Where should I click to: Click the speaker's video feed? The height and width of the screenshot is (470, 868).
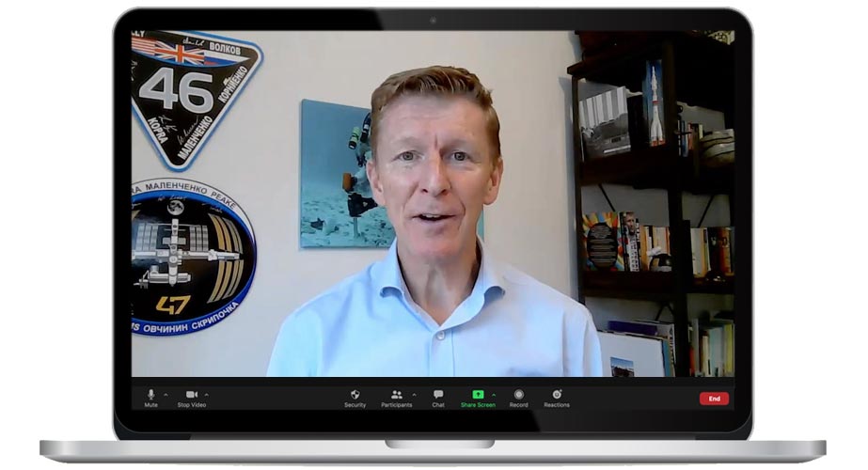(x=433, y=204)
